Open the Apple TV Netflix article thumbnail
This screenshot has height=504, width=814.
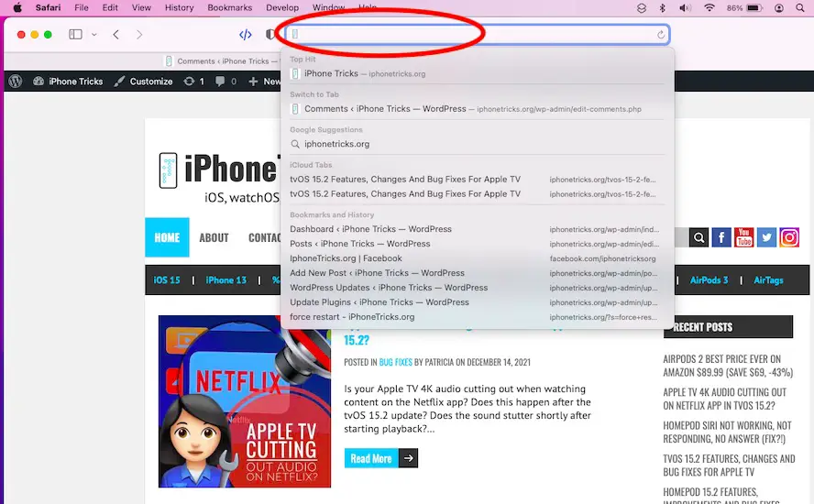[x=245, y=401]
